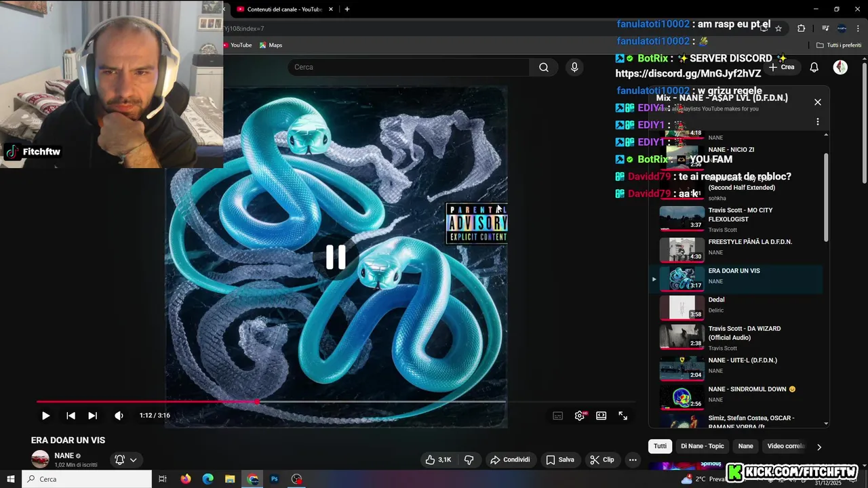The width and height of the screenshot is (868, 488).
Task: Toggle subtitles captions button in player
Action: click(x=558, y=415)
